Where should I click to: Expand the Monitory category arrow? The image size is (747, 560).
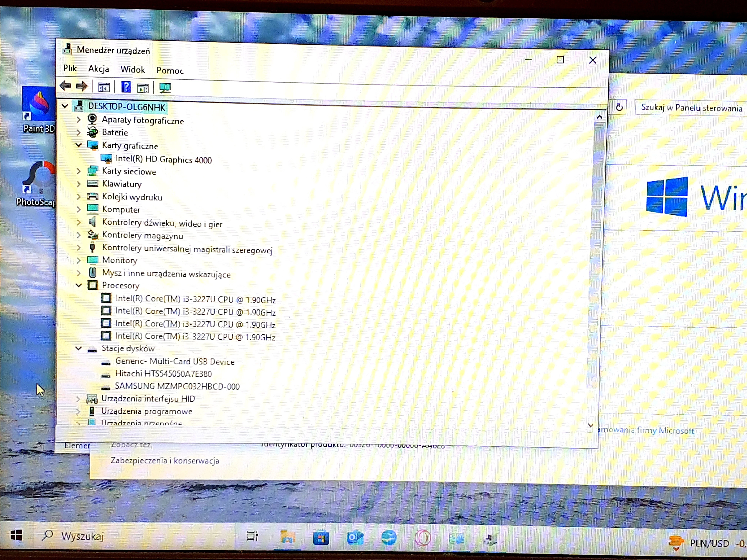(78, 260)
